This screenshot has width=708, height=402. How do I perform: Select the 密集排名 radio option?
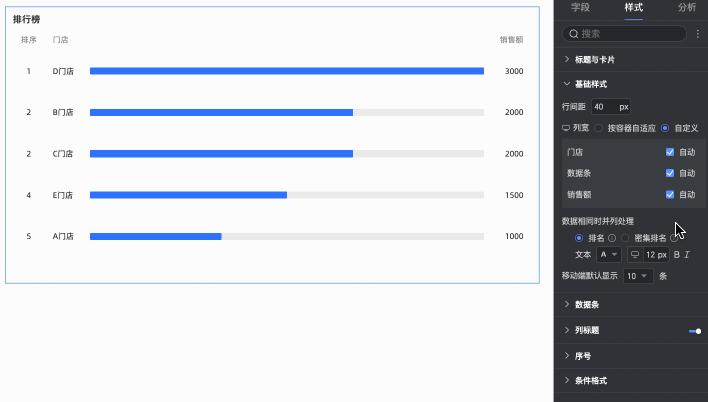pos(625,238)
